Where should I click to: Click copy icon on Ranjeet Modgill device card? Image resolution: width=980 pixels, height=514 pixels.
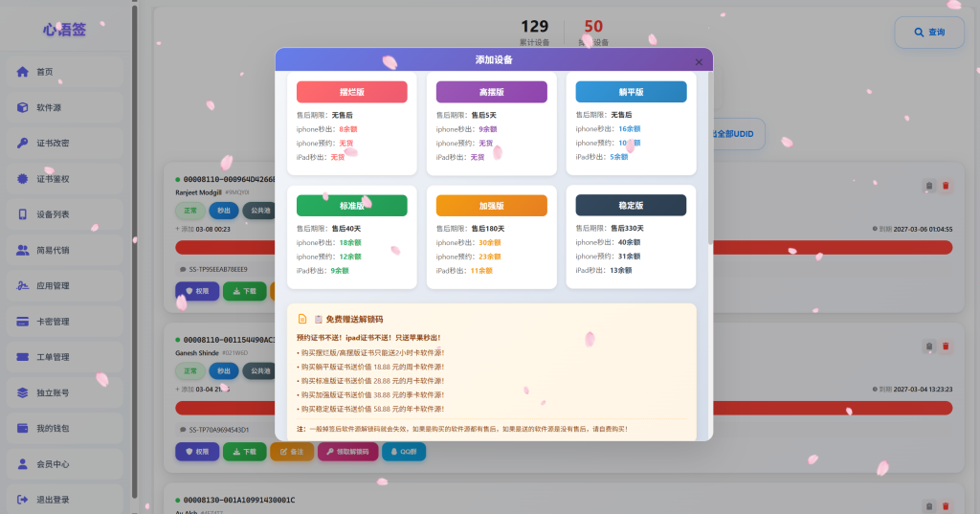[x=928, y=186]
